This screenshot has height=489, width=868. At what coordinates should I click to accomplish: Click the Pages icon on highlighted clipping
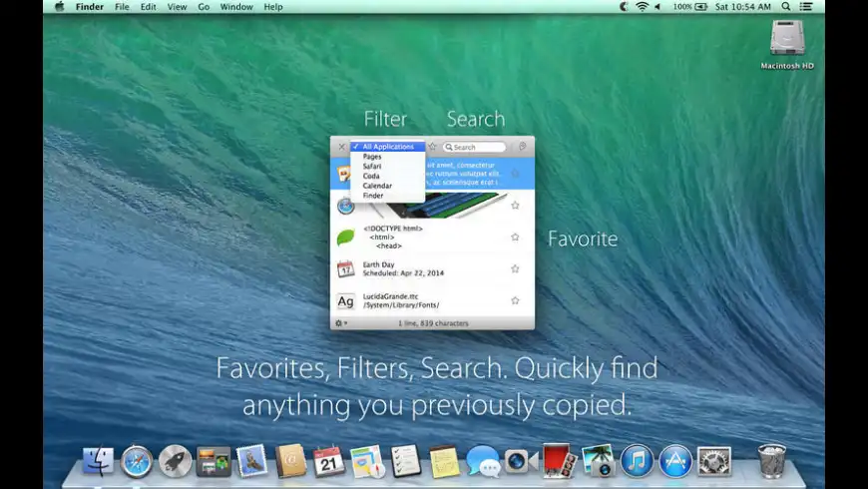[344, 174]
